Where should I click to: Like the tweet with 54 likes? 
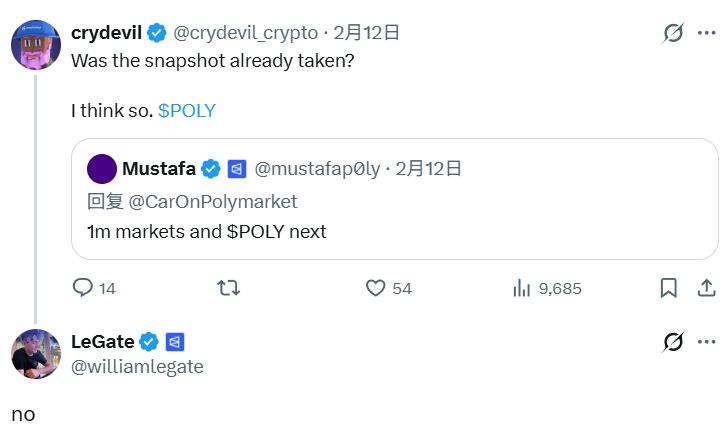click(x=376, y=288)
